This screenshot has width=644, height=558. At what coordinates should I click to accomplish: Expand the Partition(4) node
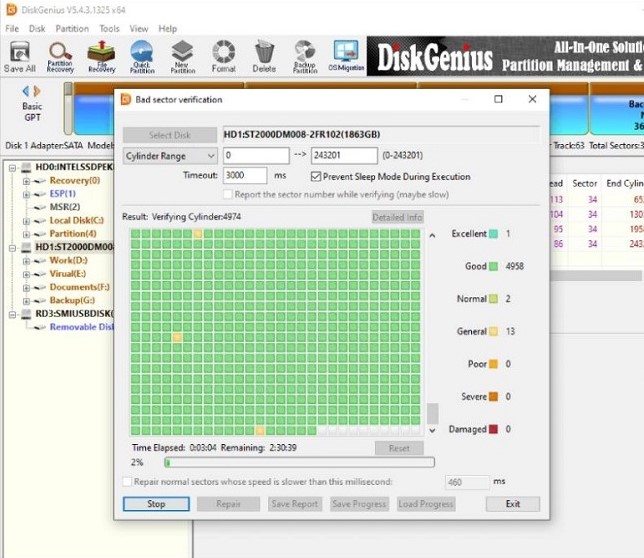(x=26, y=234)
